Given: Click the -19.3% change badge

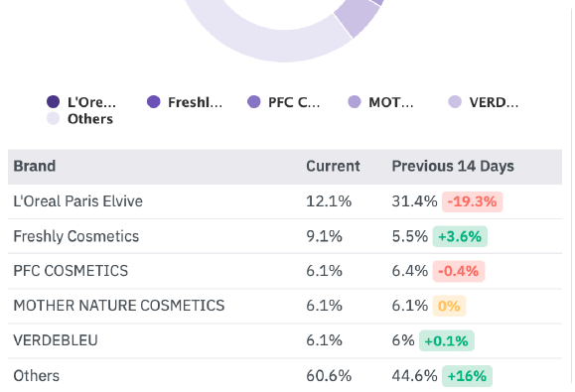Looking at the screenshot, I should coord(473,201).
